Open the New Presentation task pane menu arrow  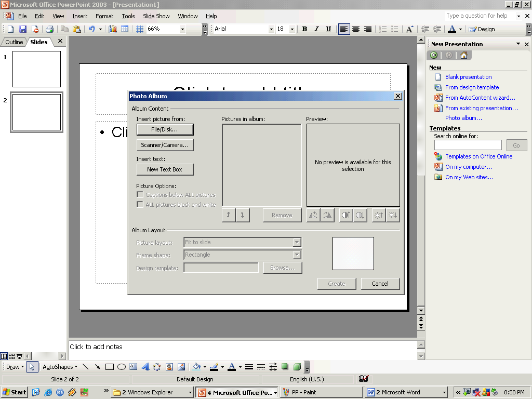pos(518,44)
